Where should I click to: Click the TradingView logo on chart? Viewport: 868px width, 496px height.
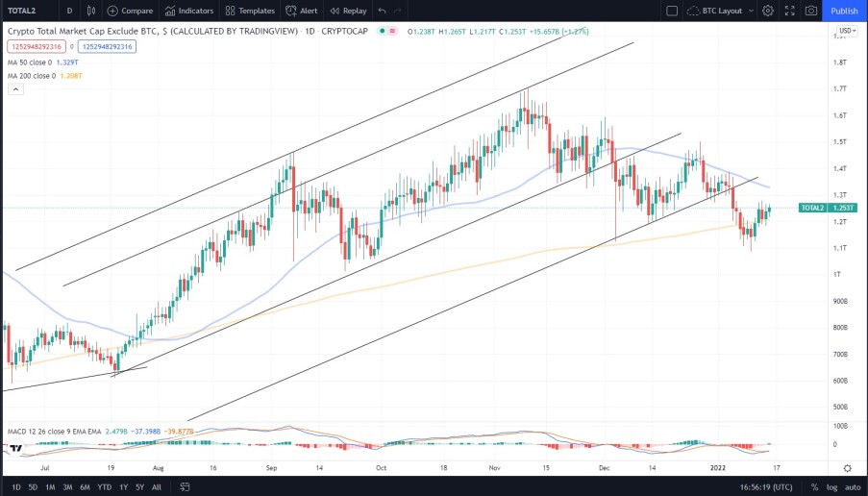tap(15, 447)
